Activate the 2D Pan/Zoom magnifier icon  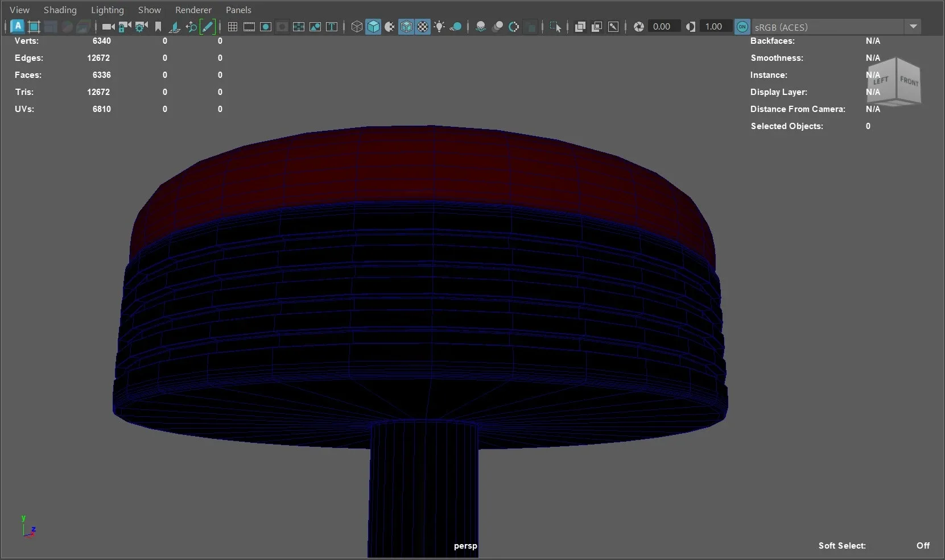coord(191,27)
